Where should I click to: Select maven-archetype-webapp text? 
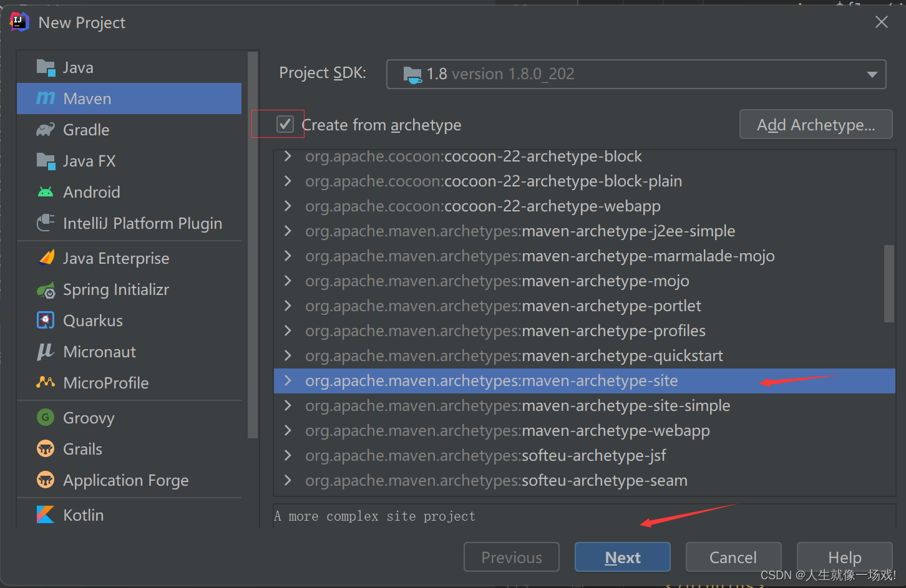coord(616,430)
